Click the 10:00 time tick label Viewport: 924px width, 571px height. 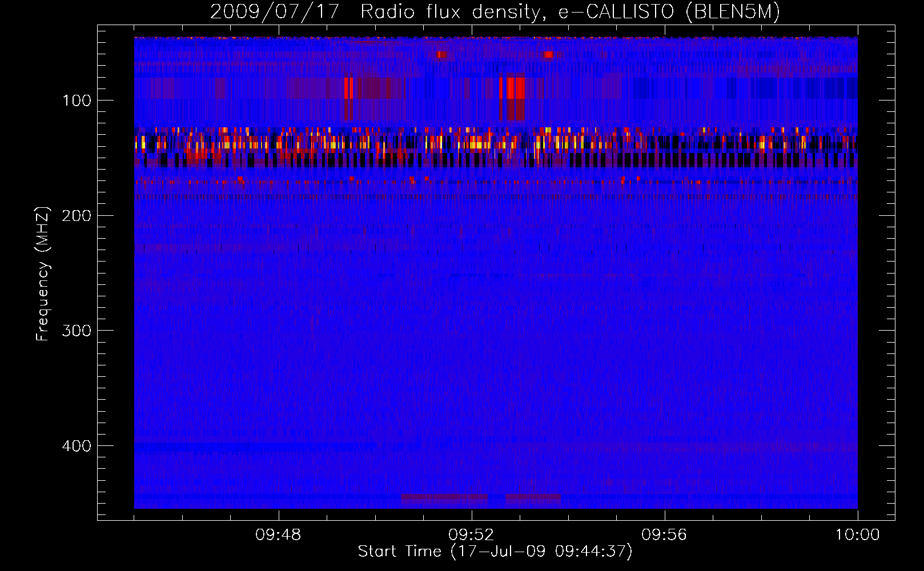[x=857, y=535]
